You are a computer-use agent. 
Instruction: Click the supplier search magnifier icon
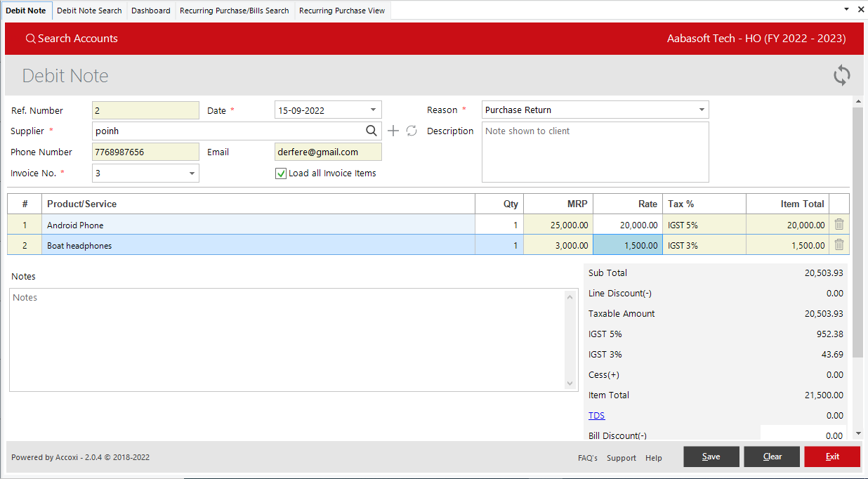(x=371, y=131)
